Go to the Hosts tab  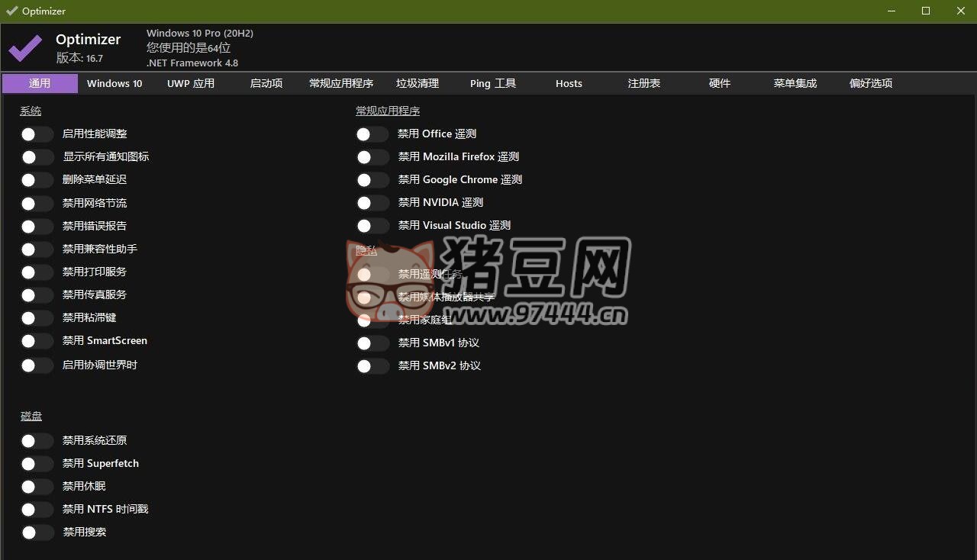click(569, 84)
